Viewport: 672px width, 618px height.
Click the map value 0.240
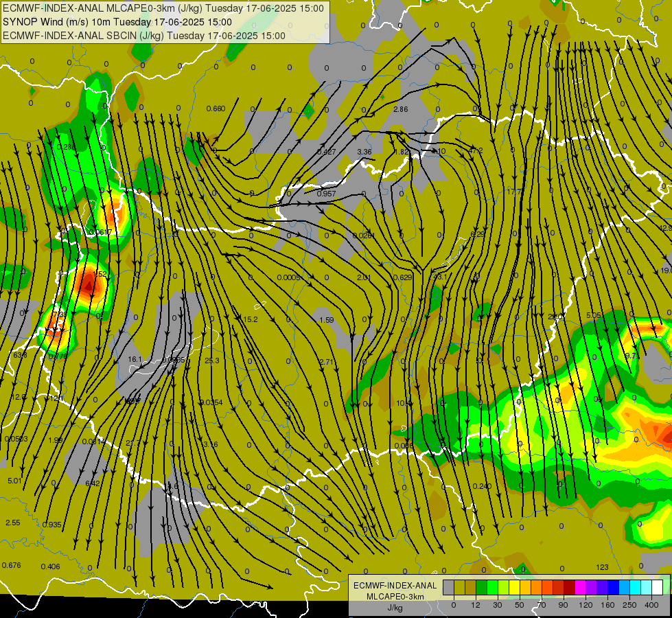tap(482, 486)
